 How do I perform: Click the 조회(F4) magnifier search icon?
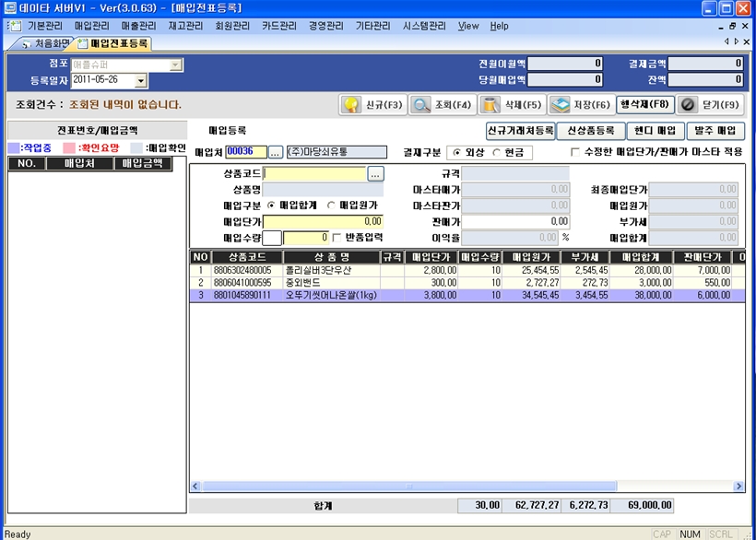419,104
